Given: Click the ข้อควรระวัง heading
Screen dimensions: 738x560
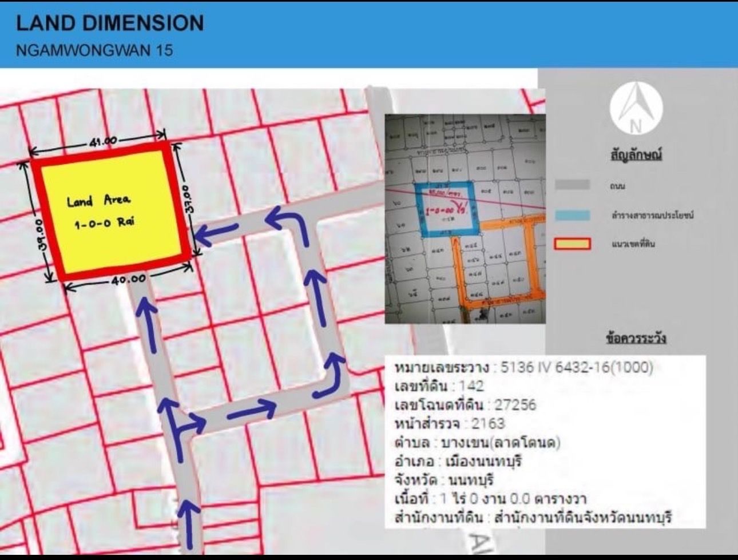Looking at the screenshot, I should (x=636, y=338).
